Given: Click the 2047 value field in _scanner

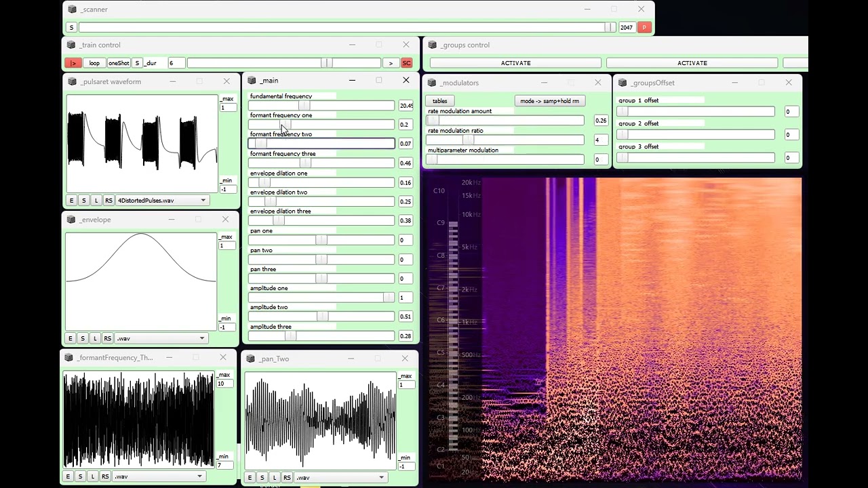Looking at the screenshot, I should [x=627, y=28].
